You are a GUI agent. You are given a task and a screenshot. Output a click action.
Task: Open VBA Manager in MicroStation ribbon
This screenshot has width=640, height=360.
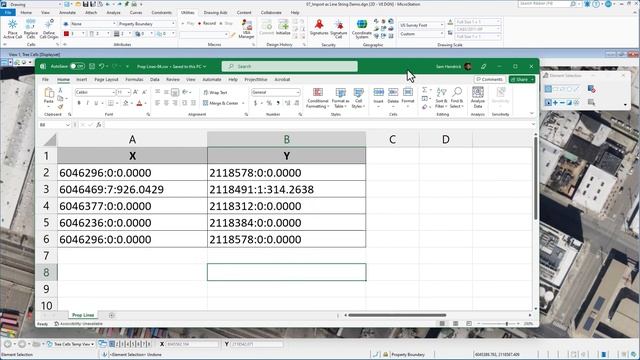pyautogui.click(x=247, y=29)
